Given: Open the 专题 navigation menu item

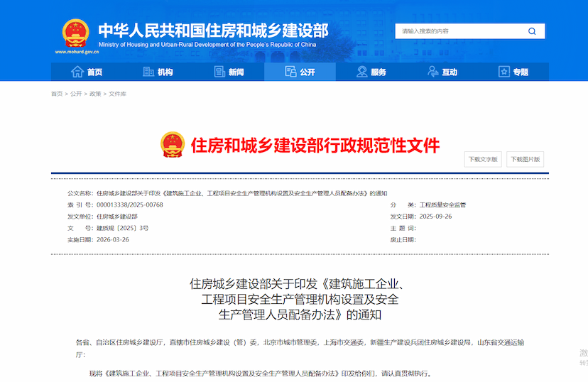Looking at the screenshot, I should tap(521, 72).
